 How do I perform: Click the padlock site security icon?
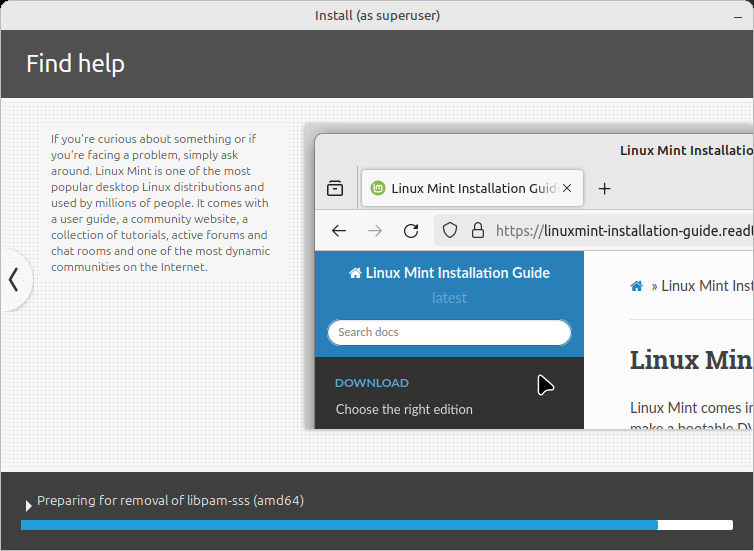pos(478,230)
